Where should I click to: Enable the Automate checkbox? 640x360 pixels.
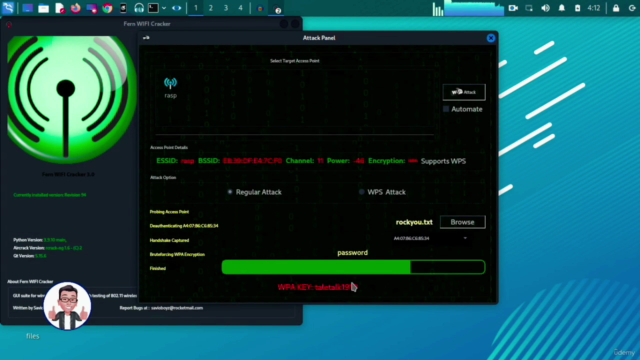pos(446,109)
